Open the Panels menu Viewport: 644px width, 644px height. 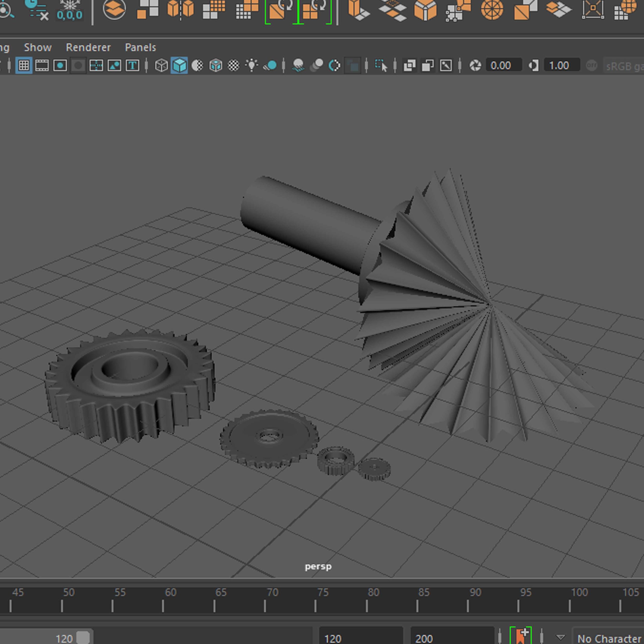coord(140,47)
